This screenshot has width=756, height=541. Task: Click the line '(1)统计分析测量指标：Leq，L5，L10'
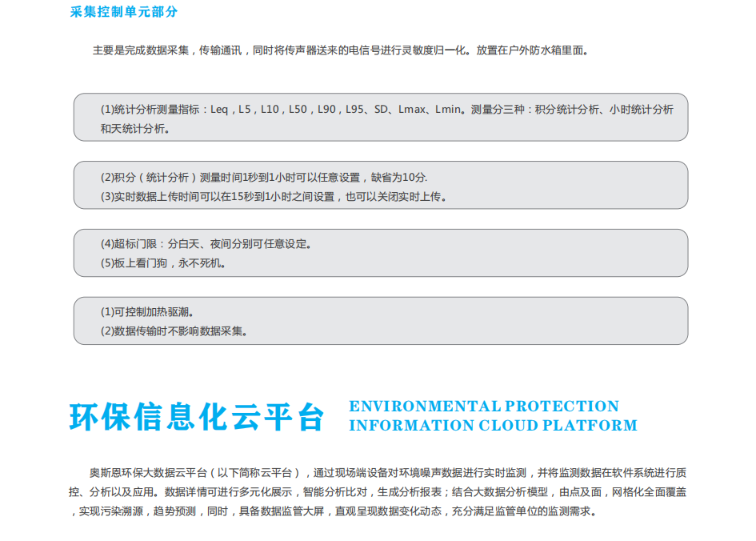(x=386, y=110)
